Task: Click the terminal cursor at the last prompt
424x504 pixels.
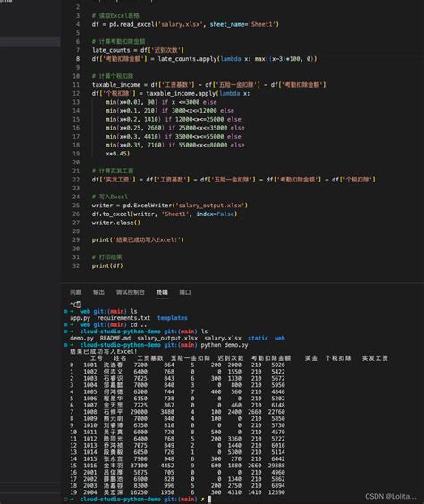Action: [209, 499]
